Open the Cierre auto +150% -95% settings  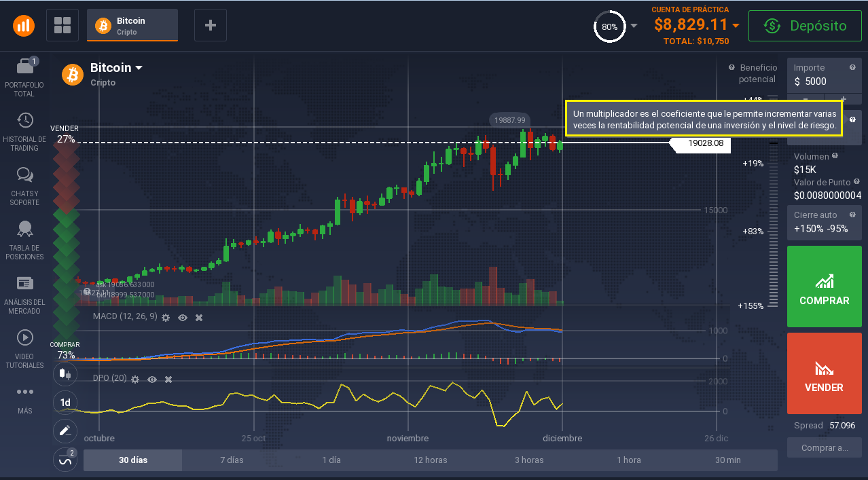(x=824, y=223)
